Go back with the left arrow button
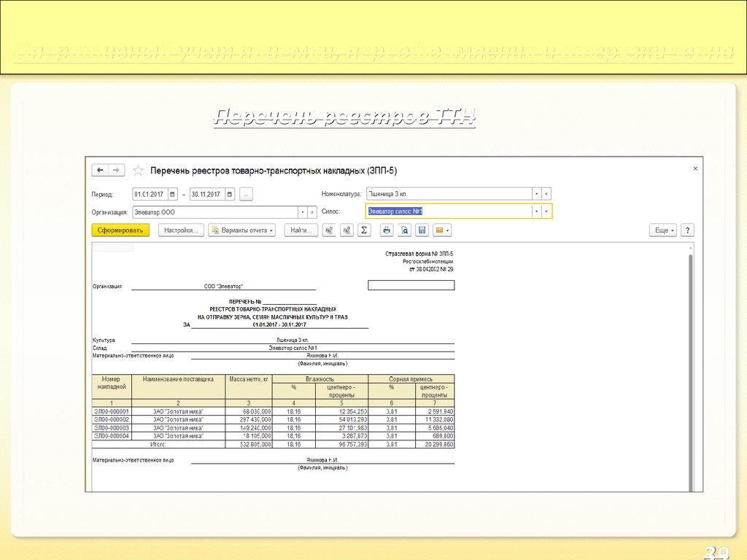This screenshot has width=747, height=560. (x=100, y=170)
